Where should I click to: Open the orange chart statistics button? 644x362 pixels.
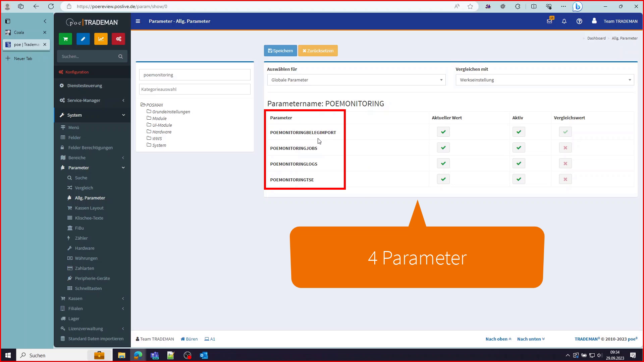click(101, 39)
